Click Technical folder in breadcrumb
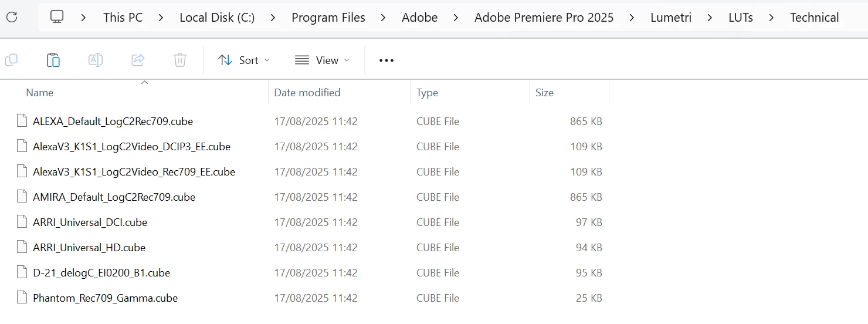This screenshot has width=868, height=324. point(814,18)
